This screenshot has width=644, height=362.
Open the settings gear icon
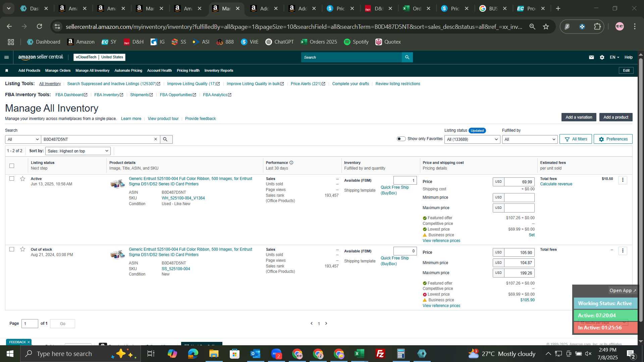(x=602, y=57)
